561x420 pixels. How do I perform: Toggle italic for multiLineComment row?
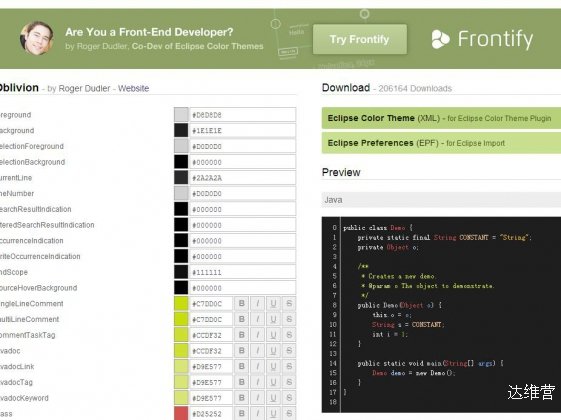257,319
